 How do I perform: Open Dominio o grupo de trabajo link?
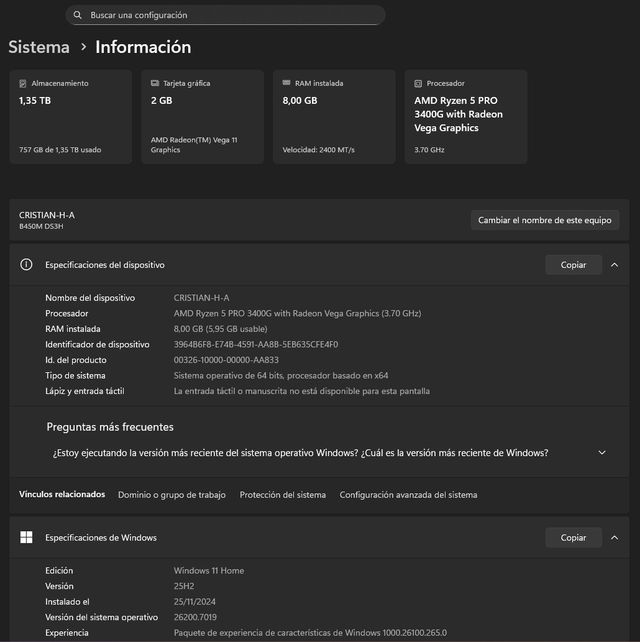[172, 495]
